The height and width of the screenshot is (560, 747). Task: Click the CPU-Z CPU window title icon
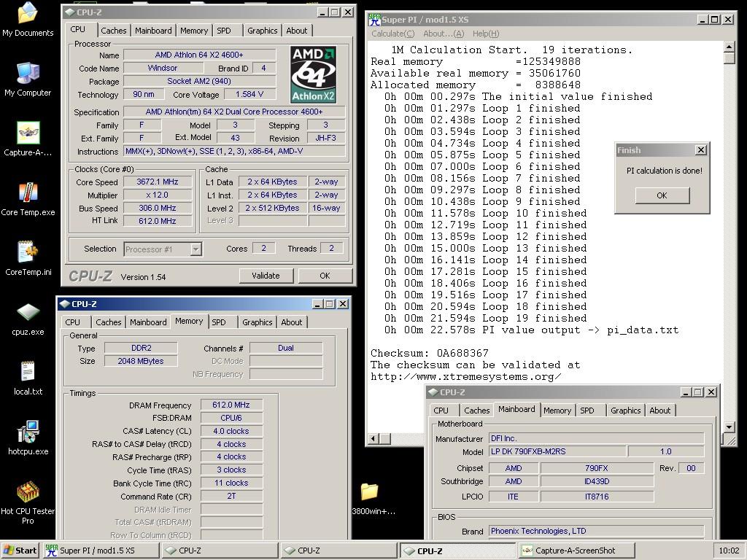click(69, 12)
